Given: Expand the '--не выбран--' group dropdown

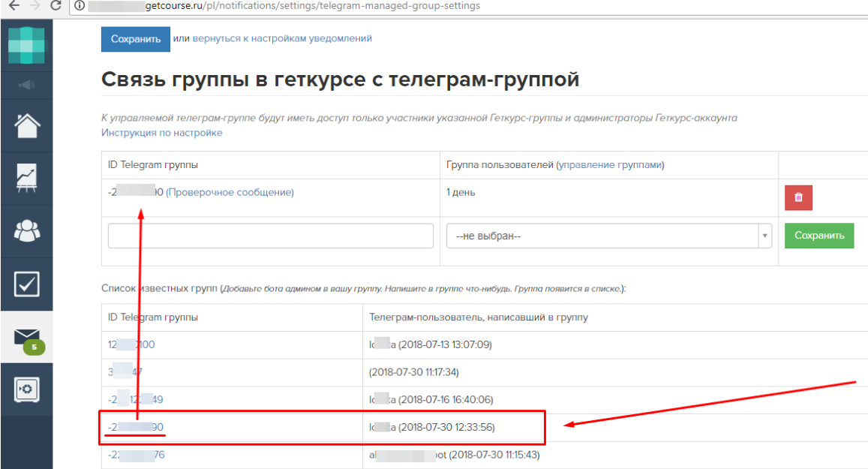Looking at the screenshot, I should [x=609, y=236].
